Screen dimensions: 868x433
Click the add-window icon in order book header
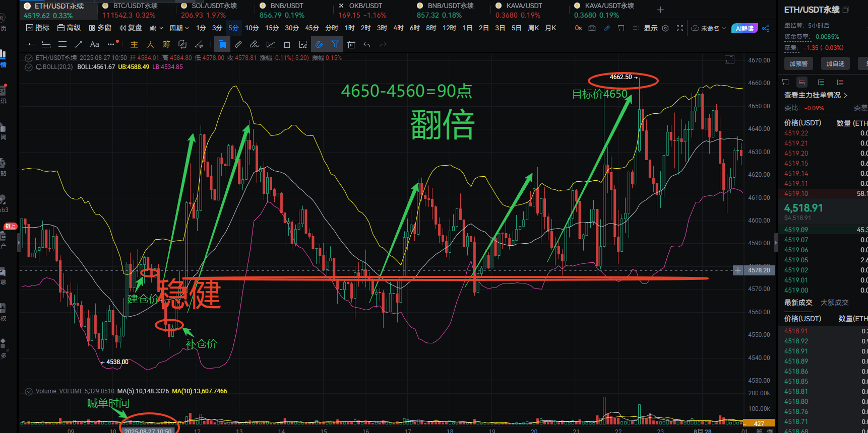pos(785,82)
